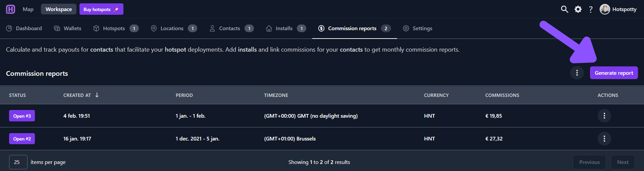Click the Generate report button

pos(614,73)
